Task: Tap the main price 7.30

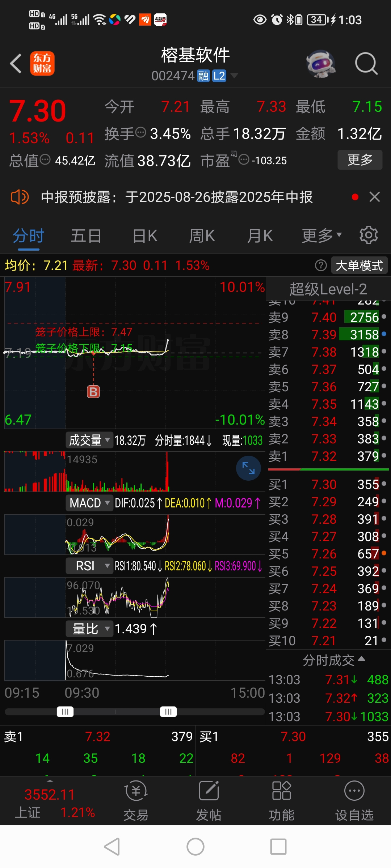Action: 38,111
